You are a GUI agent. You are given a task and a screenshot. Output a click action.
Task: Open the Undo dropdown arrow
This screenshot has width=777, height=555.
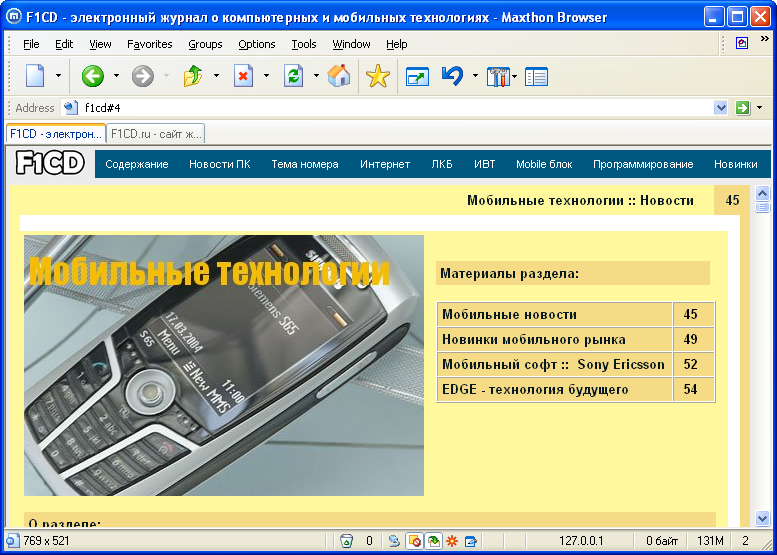pyautogui.click(x=475, y=76)
